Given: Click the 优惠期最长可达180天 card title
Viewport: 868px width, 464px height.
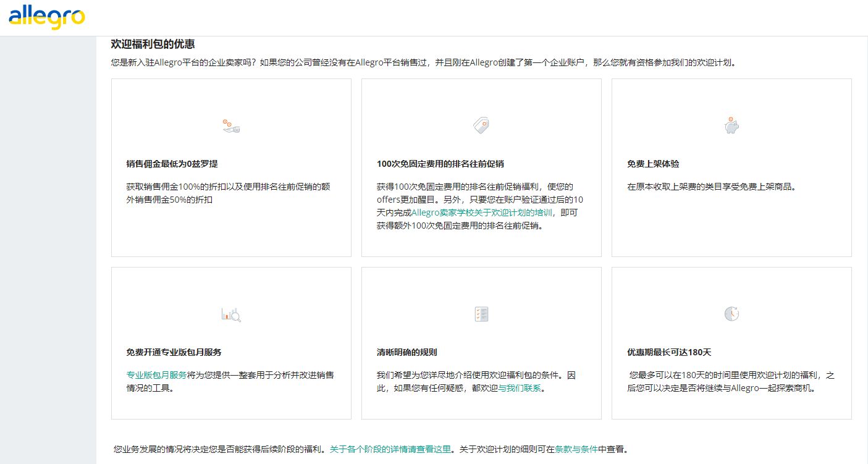Looking at the screenshot, I should coord(669,352).
